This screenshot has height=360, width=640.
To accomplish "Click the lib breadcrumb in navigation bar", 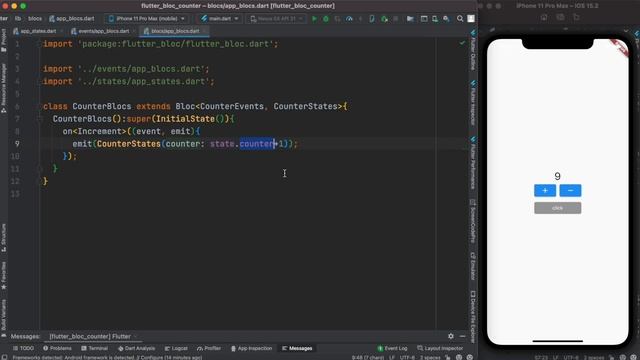I will click(x=18, y=19).
